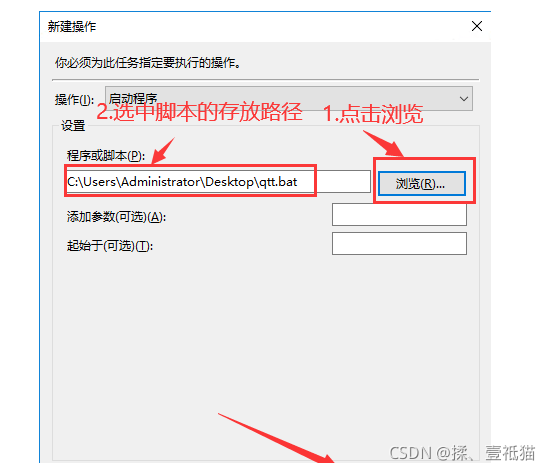
Task: Close the 新建操作 dialog
Action: (x=477, y=26)
